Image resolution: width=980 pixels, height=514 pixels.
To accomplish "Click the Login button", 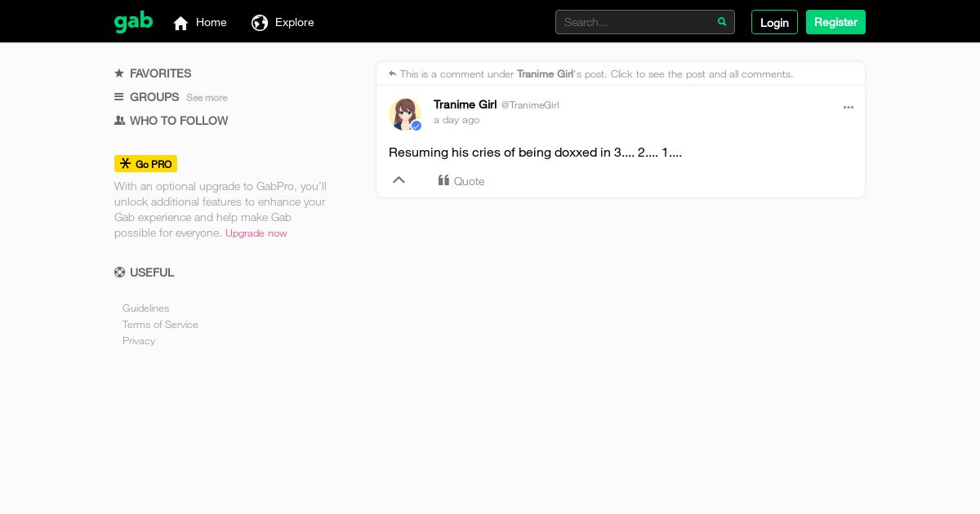I will click(x=774, y=22).
